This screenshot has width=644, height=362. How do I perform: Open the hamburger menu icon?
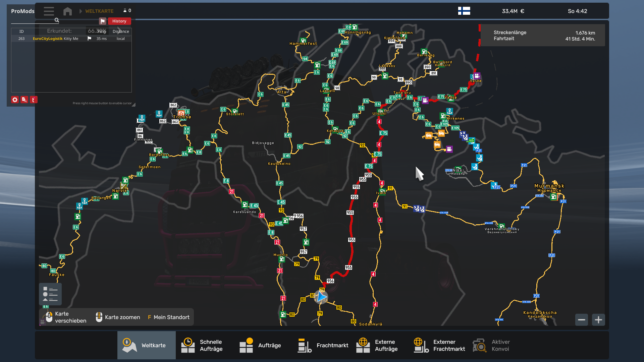coord(49,11)
